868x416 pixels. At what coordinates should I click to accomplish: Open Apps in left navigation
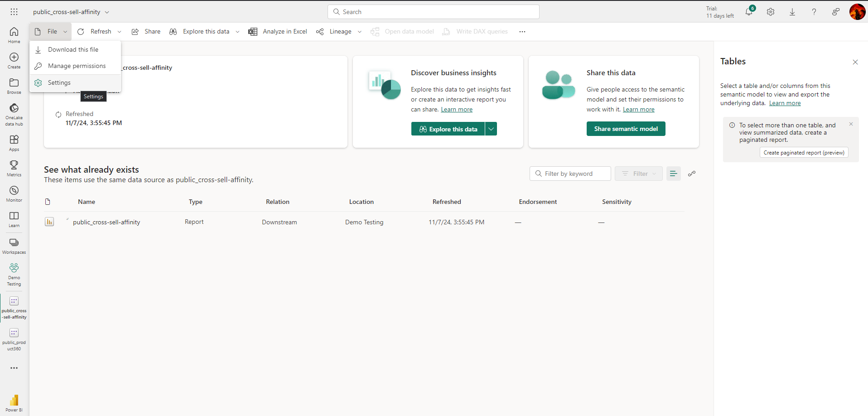14,143
